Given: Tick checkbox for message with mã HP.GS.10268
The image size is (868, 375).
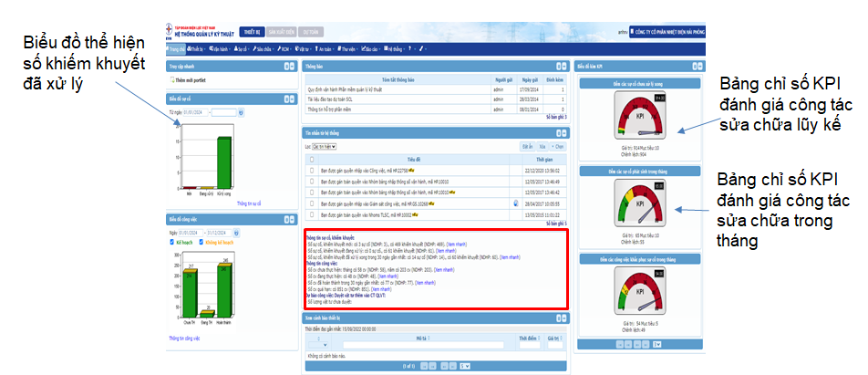Looking at the screenshot, I should [312, 203].
